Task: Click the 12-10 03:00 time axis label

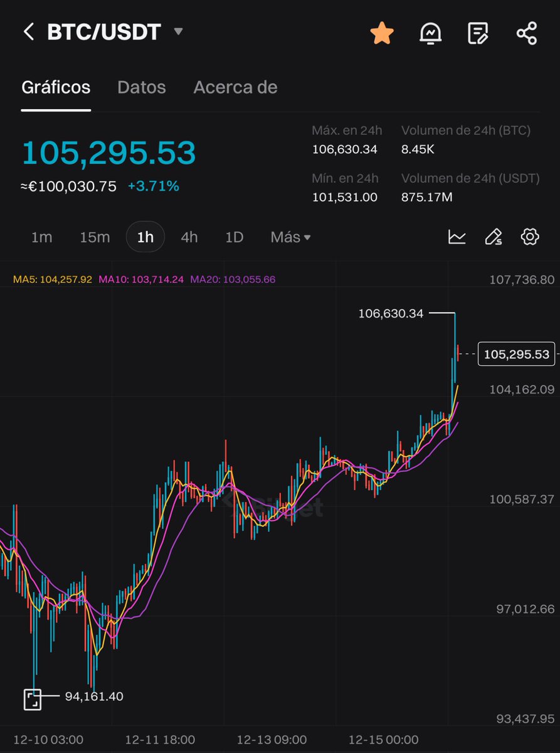Action: (x=48, y=739)
